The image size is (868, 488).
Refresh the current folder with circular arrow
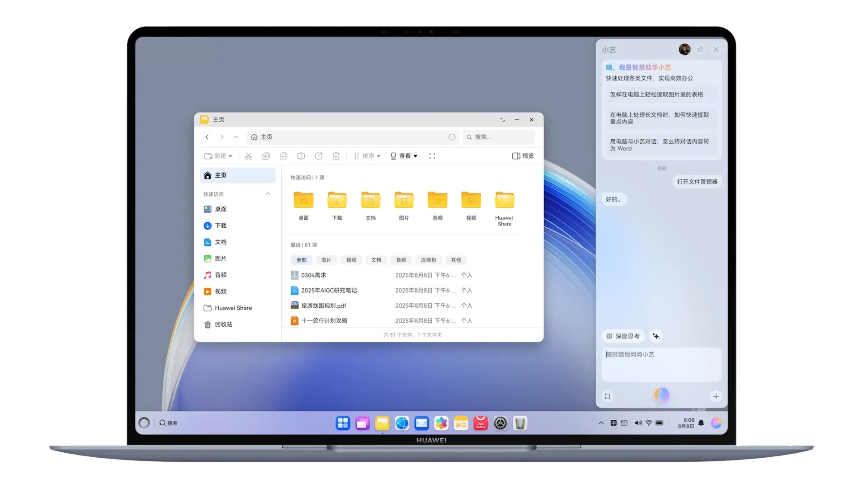coord(452,137)
